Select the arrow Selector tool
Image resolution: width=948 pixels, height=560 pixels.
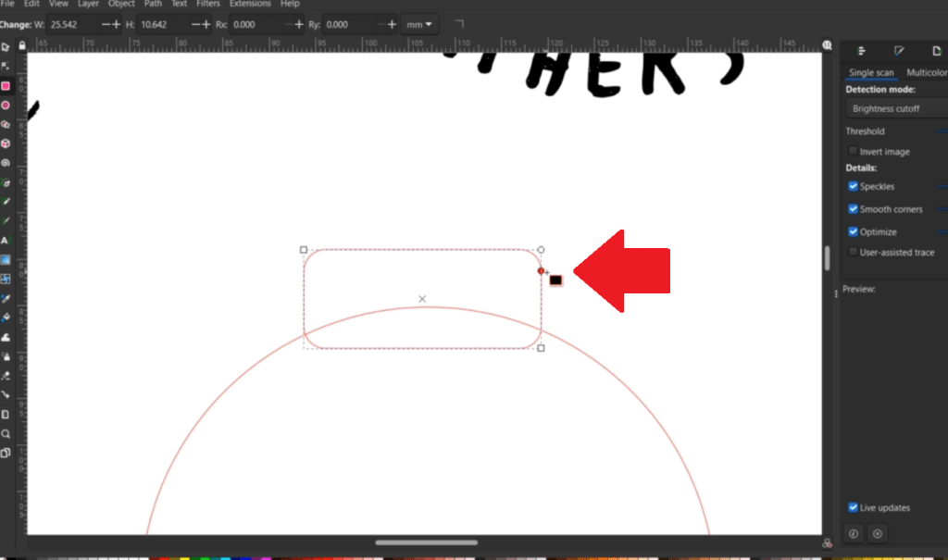[x=6, y=46]
